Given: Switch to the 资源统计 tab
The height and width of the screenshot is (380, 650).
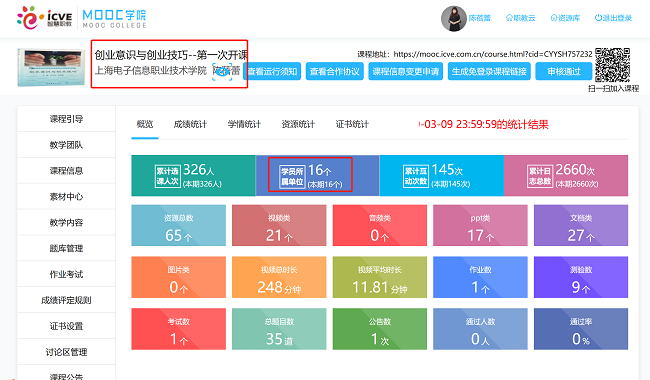Looking at the screenshot, I should (x=298, y=124).
